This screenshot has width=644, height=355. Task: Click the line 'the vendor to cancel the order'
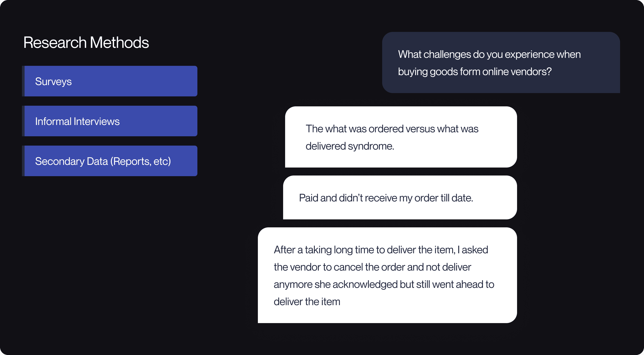click(x=372, y=267)
